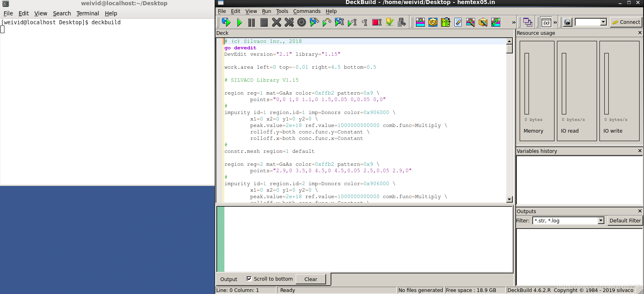Click the Default Filter button
The image size is (644, 294).
625,220
